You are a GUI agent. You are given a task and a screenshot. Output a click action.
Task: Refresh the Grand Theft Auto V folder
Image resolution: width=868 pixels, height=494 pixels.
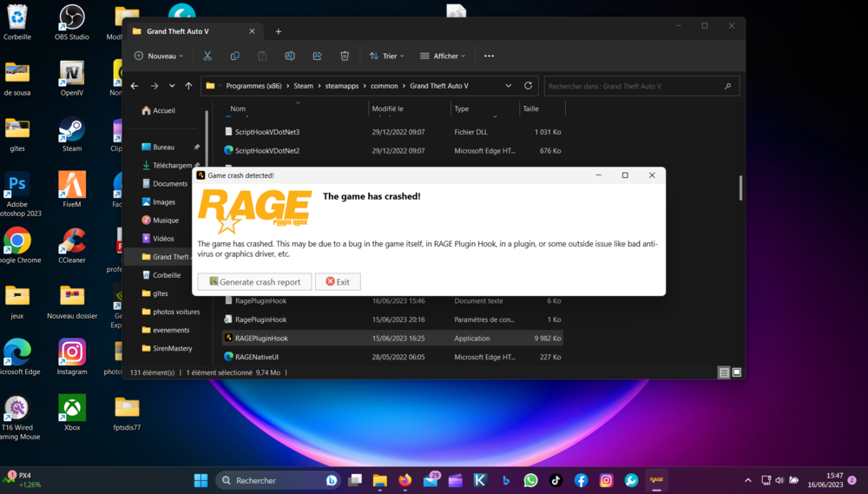pos(528,86)
